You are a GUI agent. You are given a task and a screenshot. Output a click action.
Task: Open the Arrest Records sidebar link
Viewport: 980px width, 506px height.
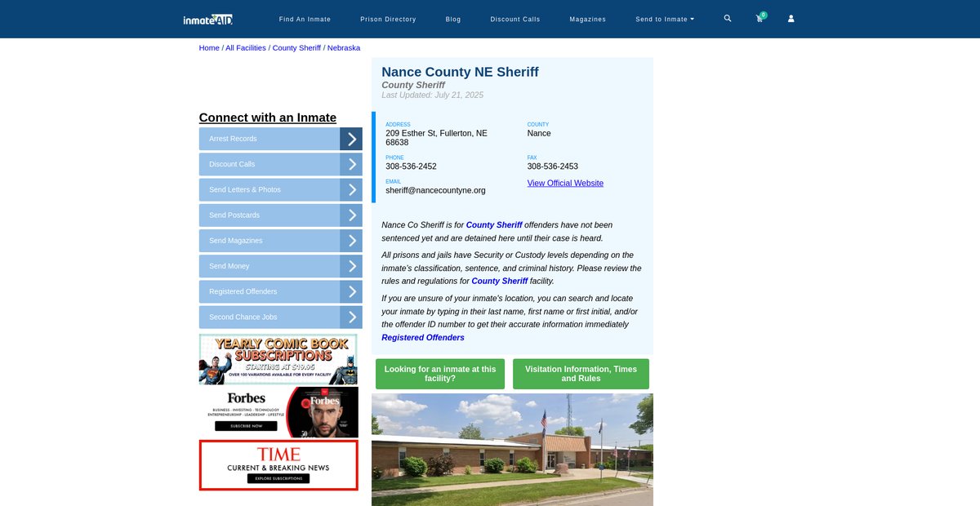[x=269, y=139]
